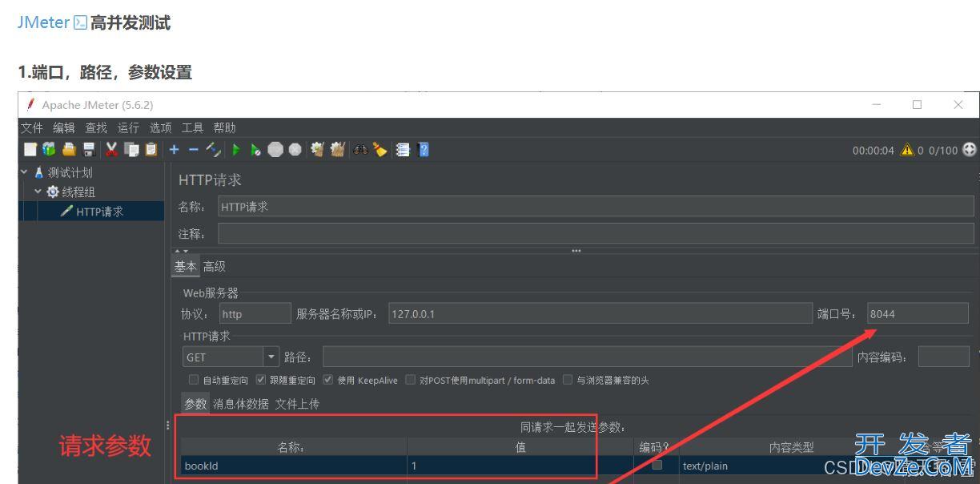This screenshot has width=980, height=484.
Task: Open the 帮助 menu
Action: coord(224,128)
